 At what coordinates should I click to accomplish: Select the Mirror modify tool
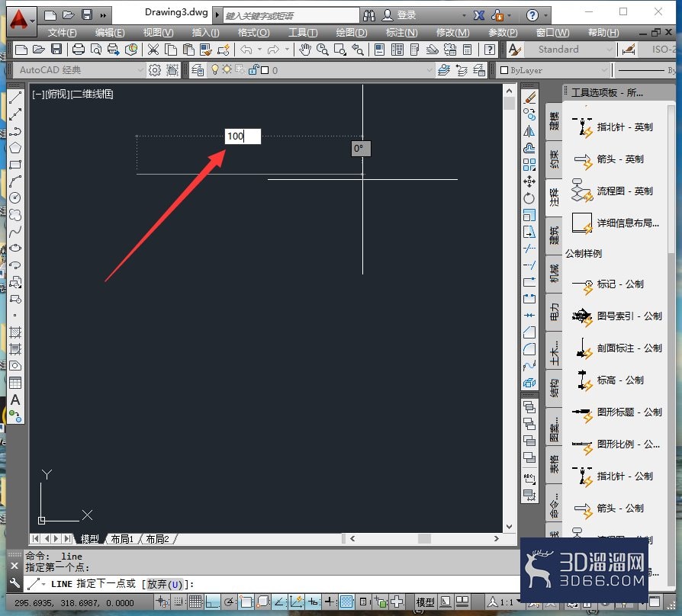[529, 131]
